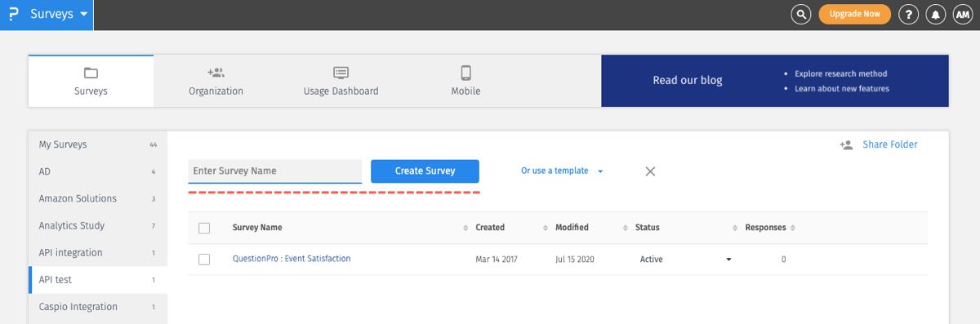Open the AM user avatar menu
980x324 pixels.
[x=962, y=14]
